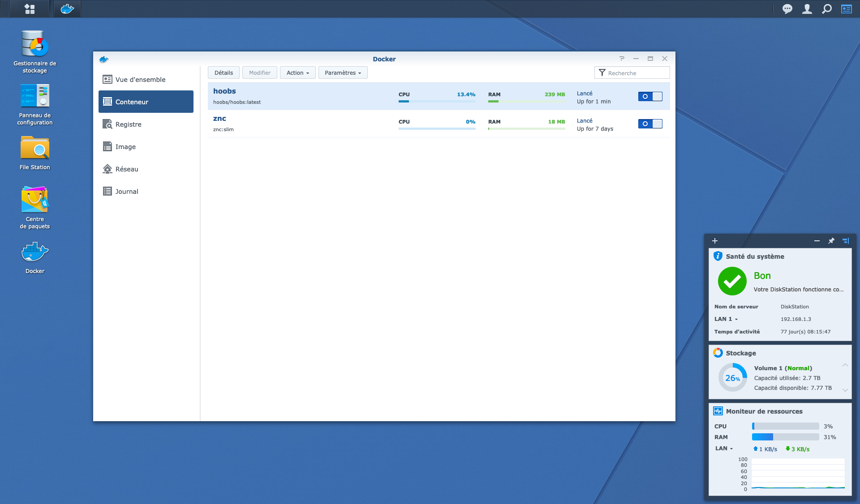Focus the Recherche filter field
Viewport: 860px width, 504px height.
coord(632,73)
